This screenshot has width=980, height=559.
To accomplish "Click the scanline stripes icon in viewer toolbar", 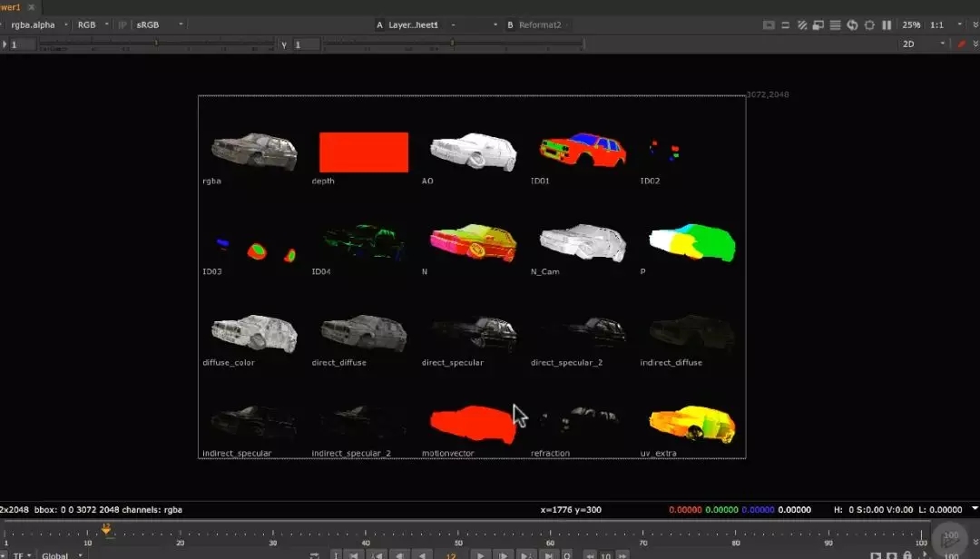I will 836,25.
